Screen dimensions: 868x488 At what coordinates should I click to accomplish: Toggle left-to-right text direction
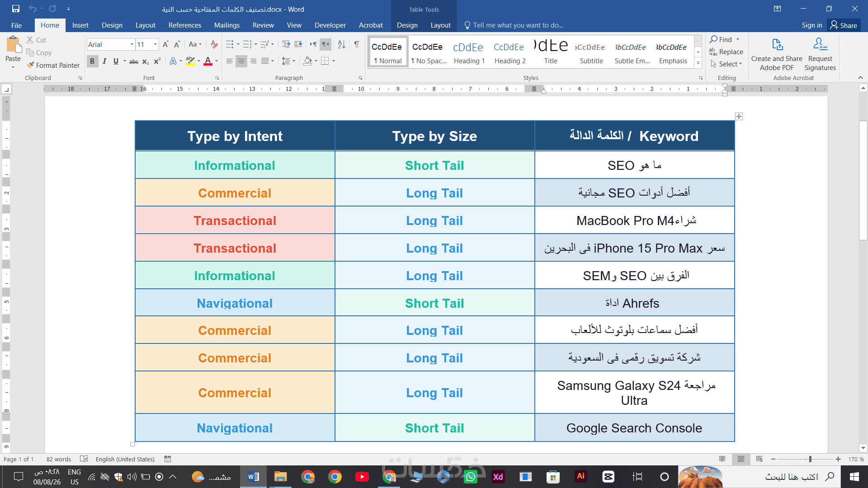click(x=313, y=44)
